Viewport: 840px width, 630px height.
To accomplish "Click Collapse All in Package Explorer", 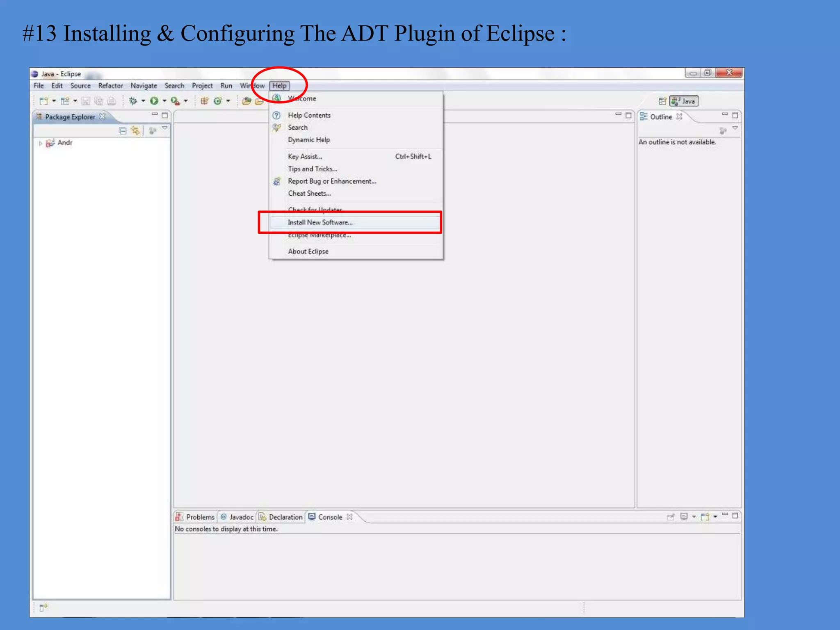I will pyautogui.click(x=123, y=131).
